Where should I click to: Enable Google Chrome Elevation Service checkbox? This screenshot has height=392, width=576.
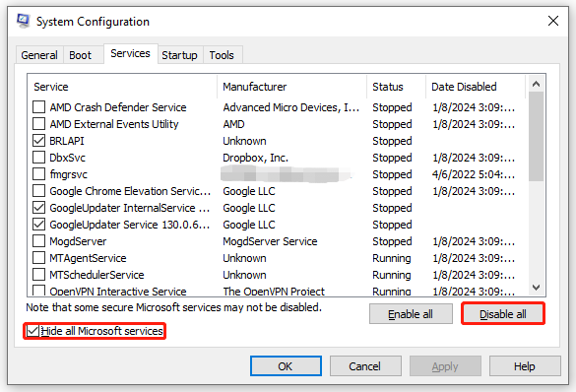(x=39, y=191)
